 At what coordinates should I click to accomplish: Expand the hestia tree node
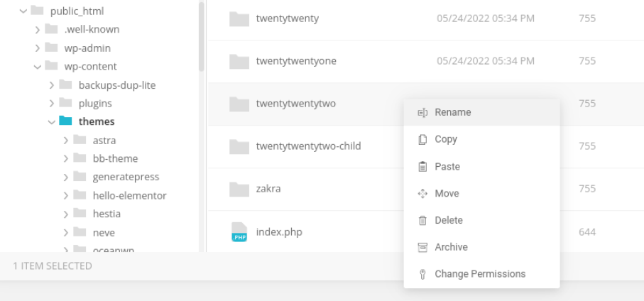[x=66, y=214]
